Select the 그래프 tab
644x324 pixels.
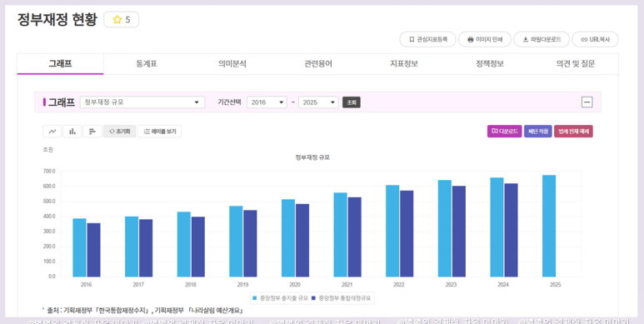click(60, 64)
